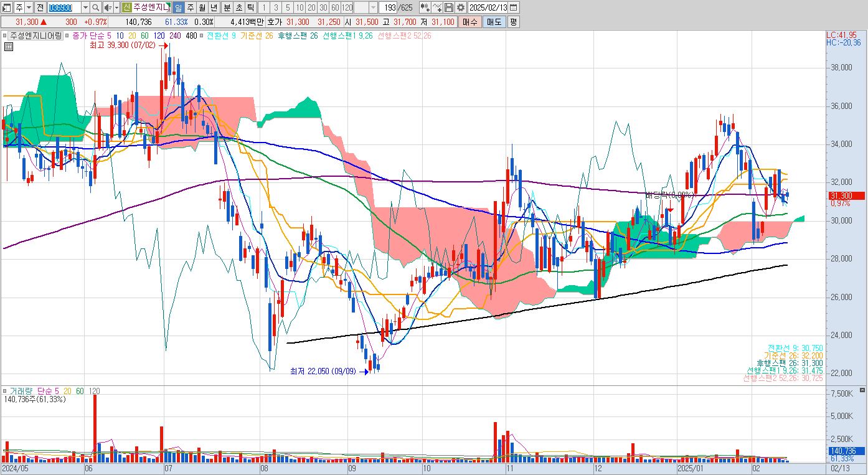Viewport: 868px width, 475px height.
Task: Switch chart period to 주 (weekly)
Action: point(191,7)
